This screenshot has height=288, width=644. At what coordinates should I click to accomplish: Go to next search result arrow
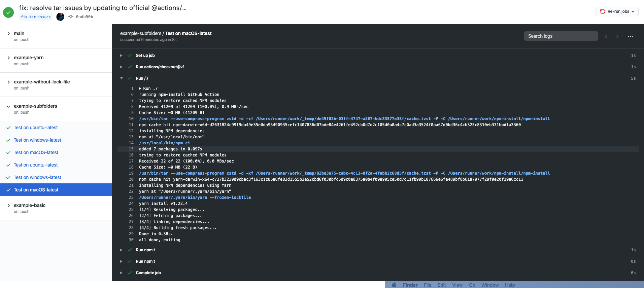click(x=617, y=36)
